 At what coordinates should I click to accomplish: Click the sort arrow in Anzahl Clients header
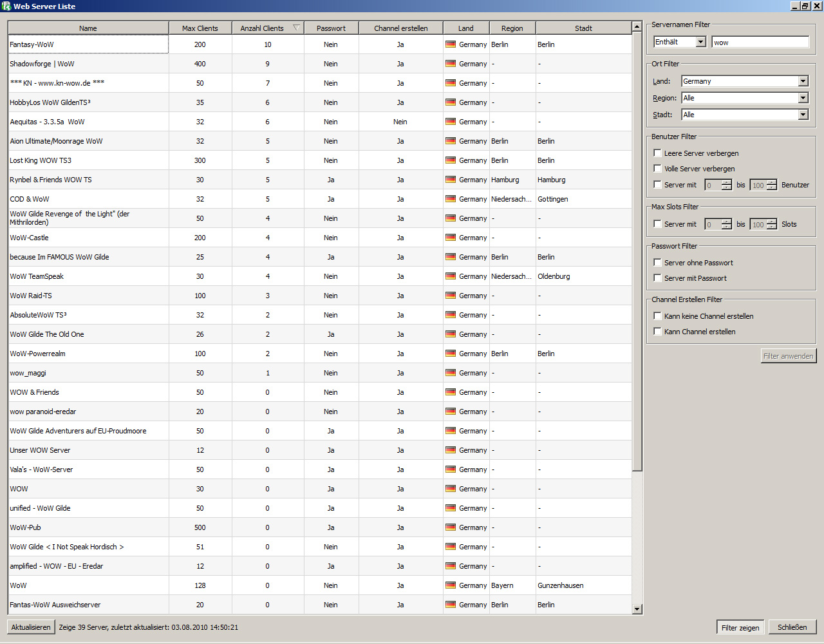tap(296, 28)
